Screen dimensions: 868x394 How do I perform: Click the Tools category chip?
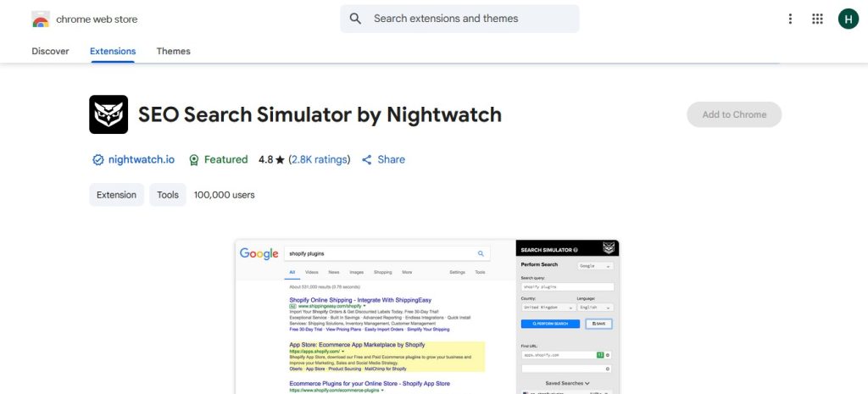tap(168, 195)
